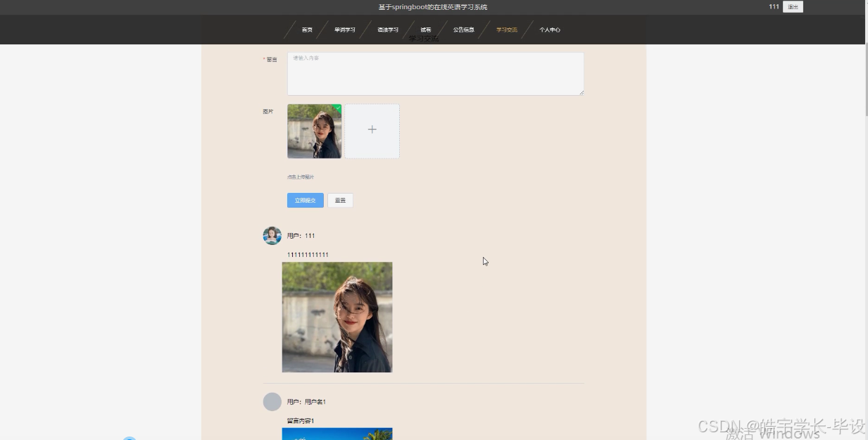Open the large photo in user 111's post
868x440 pixels.
tap(337, 318)
